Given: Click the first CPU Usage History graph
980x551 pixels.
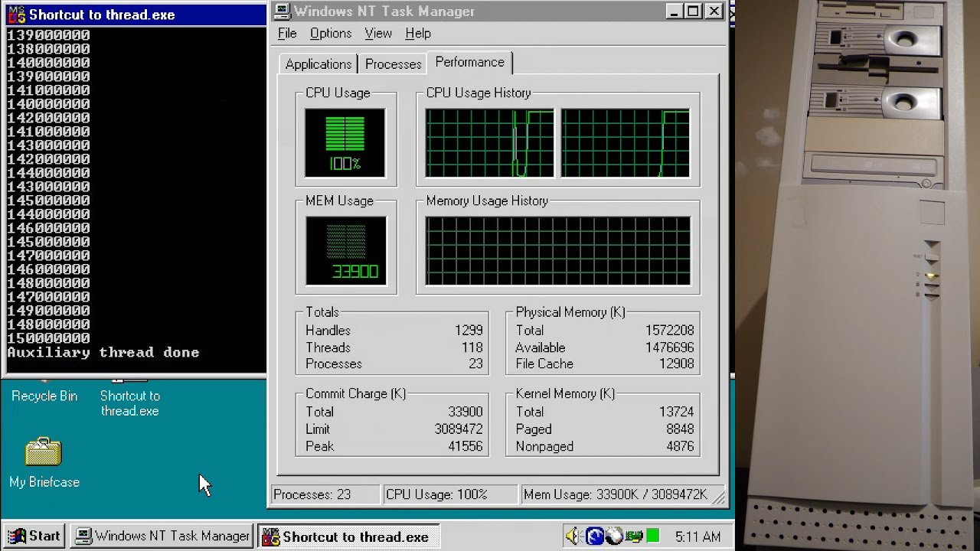Looking at the screenshot, I should click(x=490, y=143).
